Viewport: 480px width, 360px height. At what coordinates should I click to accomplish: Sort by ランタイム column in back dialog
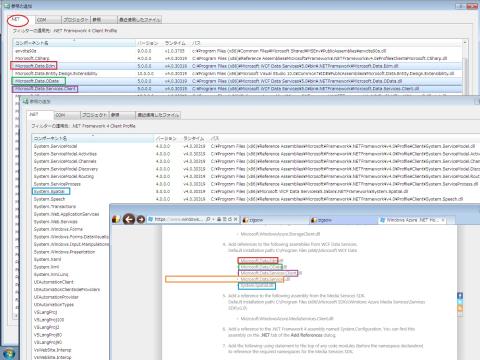(176, 43)
